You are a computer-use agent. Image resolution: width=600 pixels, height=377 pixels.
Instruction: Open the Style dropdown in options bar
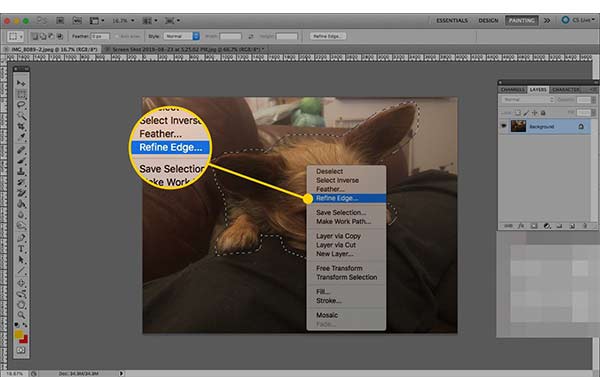point(181,36)
